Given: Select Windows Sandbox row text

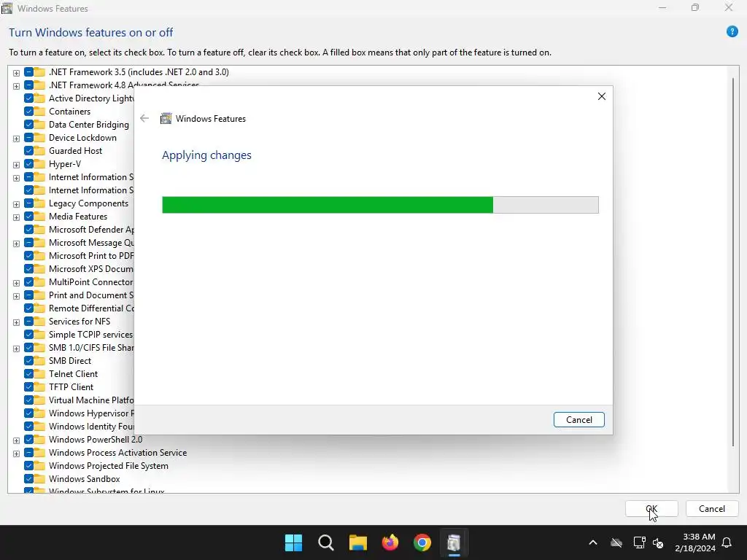Looking at the screenshot, I should [x=85, y=479].
